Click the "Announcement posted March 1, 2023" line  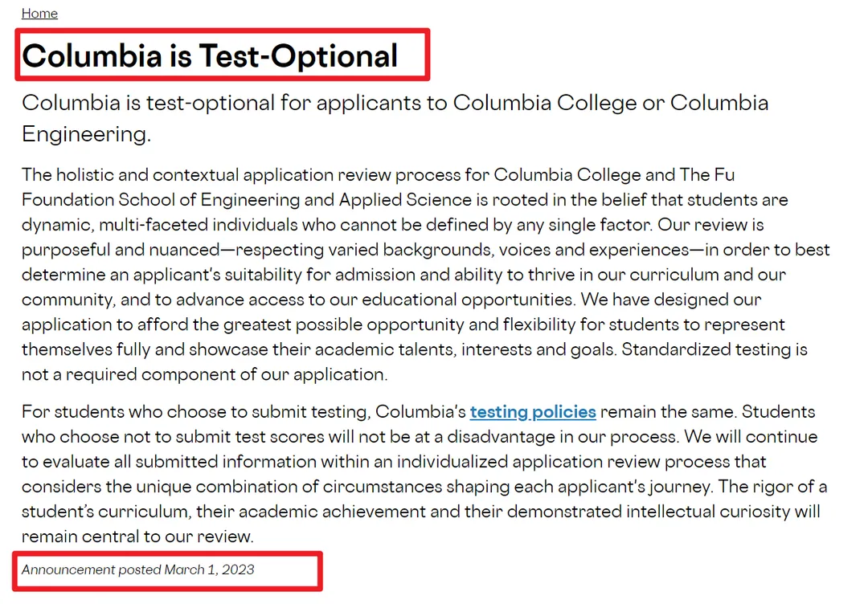click(138, 569)
